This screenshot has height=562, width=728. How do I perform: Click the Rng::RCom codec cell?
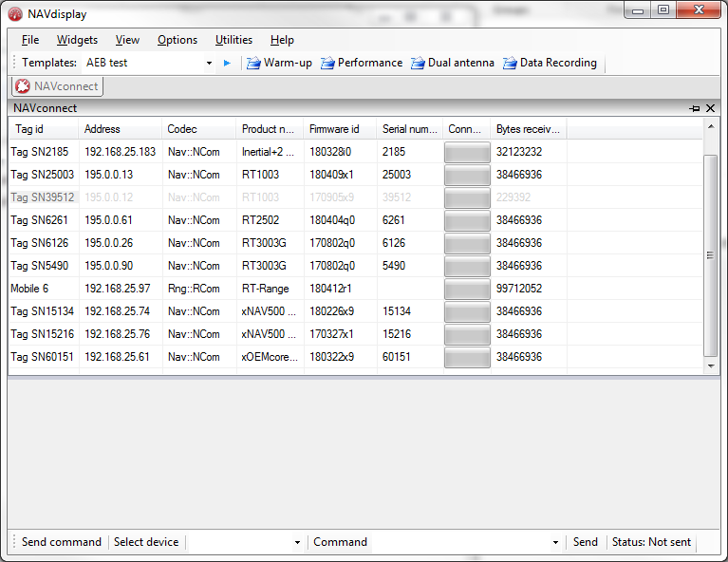[194, 289]
